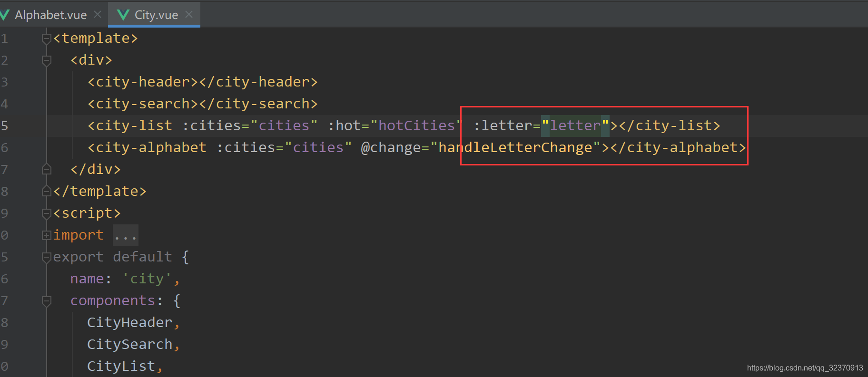Click the <script> tag text
Screen dimensions: 868x377
pos(87,213)
